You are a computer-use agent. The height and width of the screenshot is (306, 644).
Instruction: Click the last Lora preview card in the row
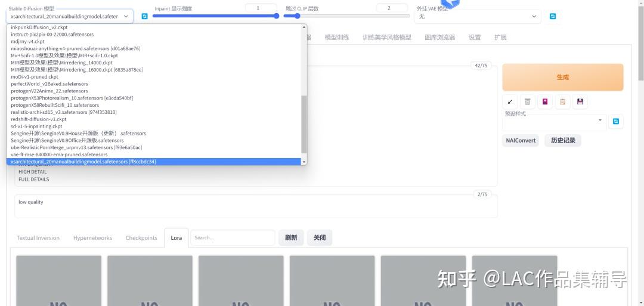[x=515, y=281]
